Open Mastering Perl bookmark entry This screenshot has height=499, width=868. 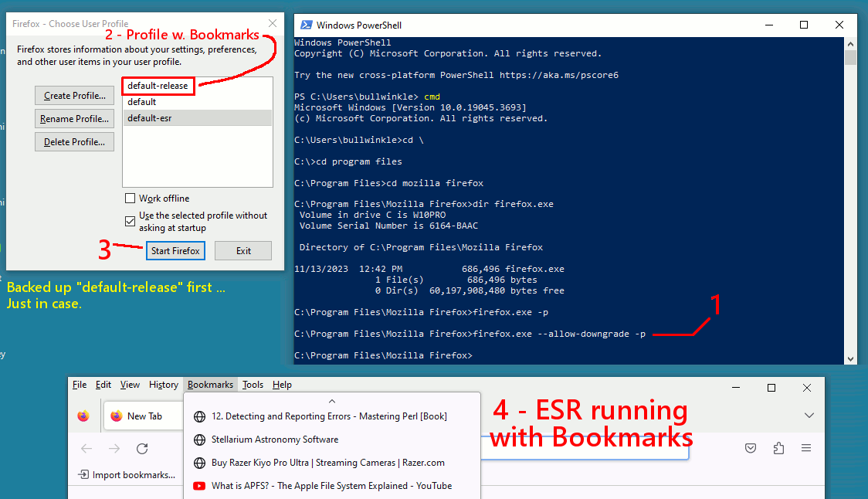coord(332,416)
